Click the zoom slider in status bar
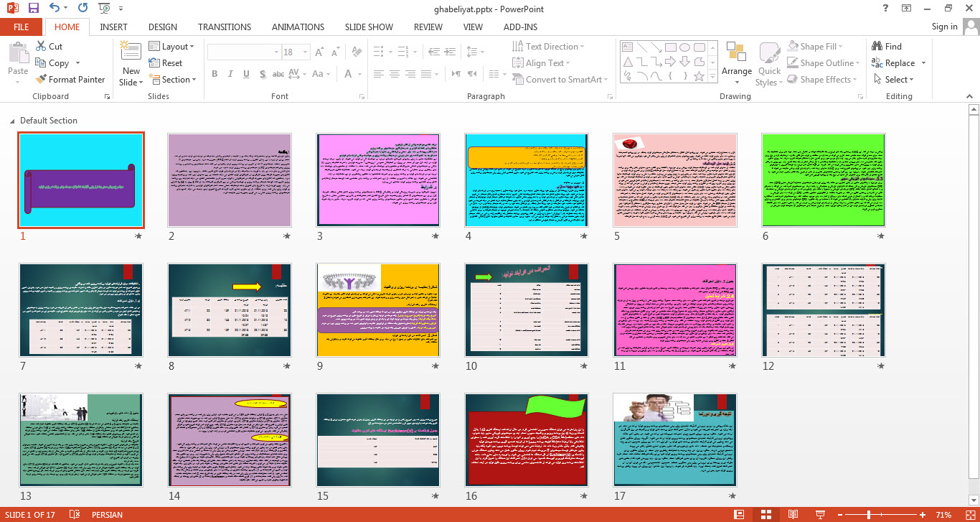 [870, 515]
